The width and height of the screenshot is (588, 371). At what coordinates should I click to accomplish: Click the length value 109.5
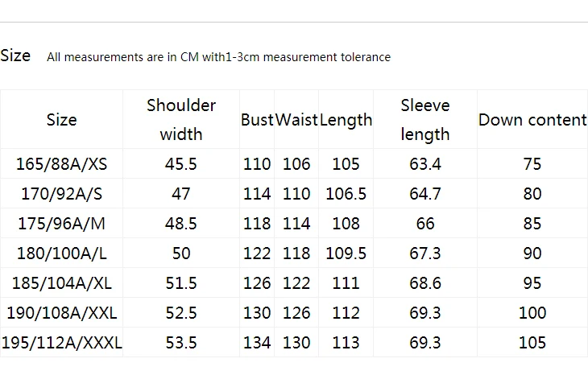pyautogui.click(x=346, y=254)
